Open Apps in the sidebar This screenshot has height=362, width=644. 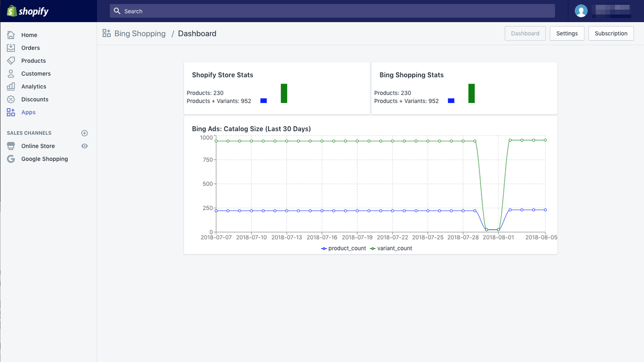pyautogui.click(x=28, y=113)
